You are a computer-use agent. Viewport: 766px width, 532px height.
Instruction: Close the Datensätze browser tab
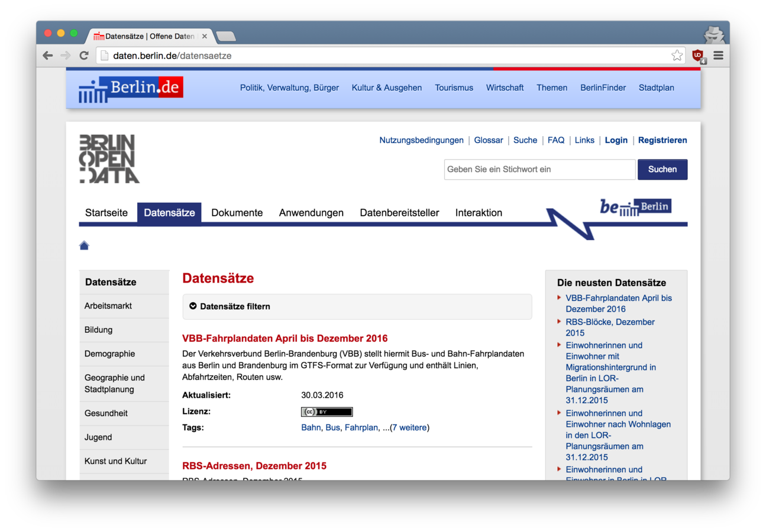(x=205, y=36)
